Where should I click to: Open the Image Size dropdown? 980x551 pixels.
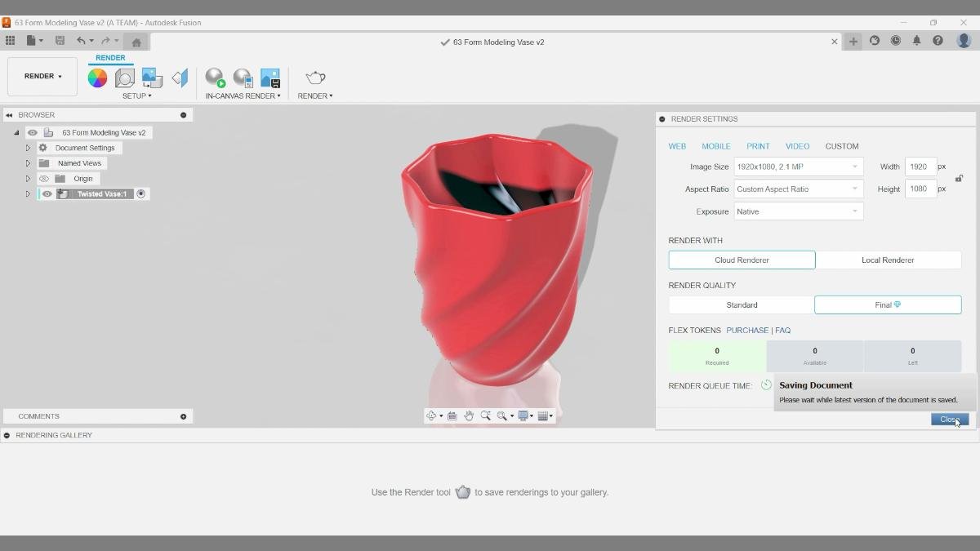[797, 167]
